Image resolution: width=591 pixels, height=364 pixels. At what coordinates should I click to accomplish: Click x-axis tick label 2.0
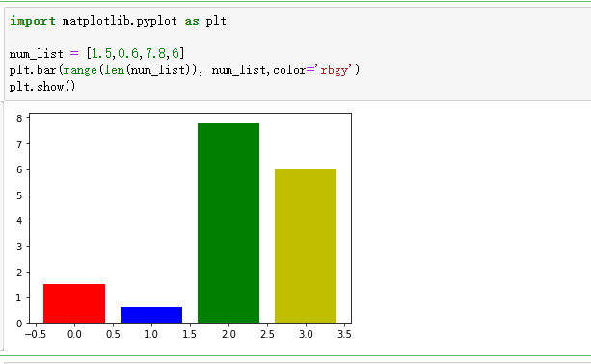tap(228, 334)
